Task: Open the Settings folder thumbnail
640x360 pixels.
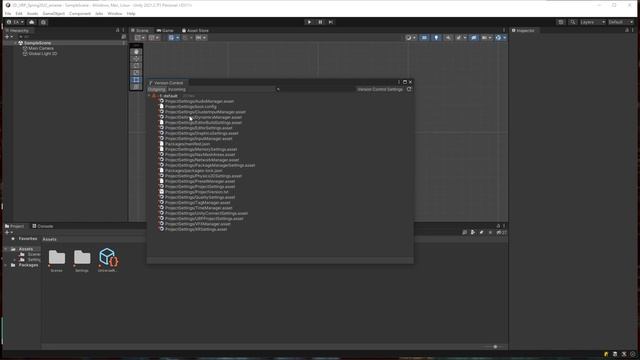Action: (82, 258)
